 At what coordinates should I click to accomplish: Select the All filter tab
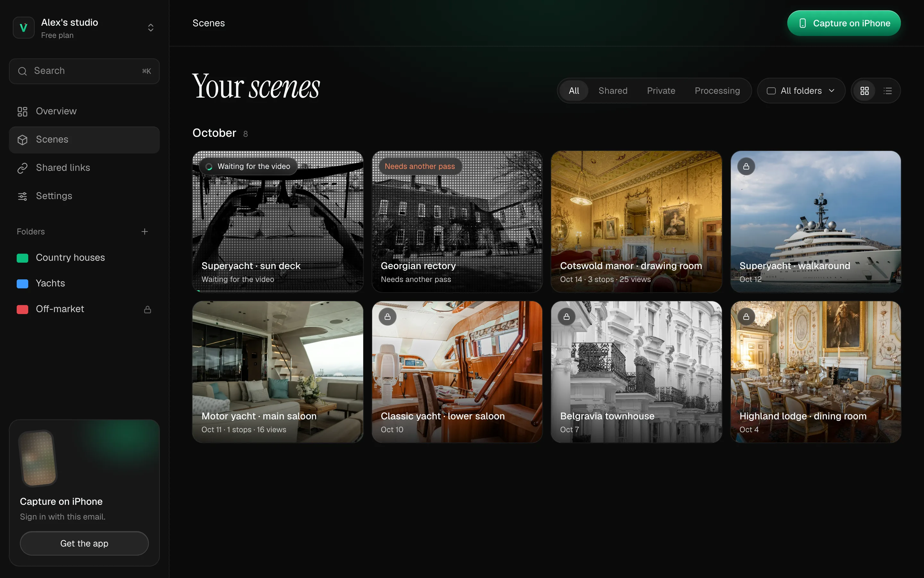574,91
